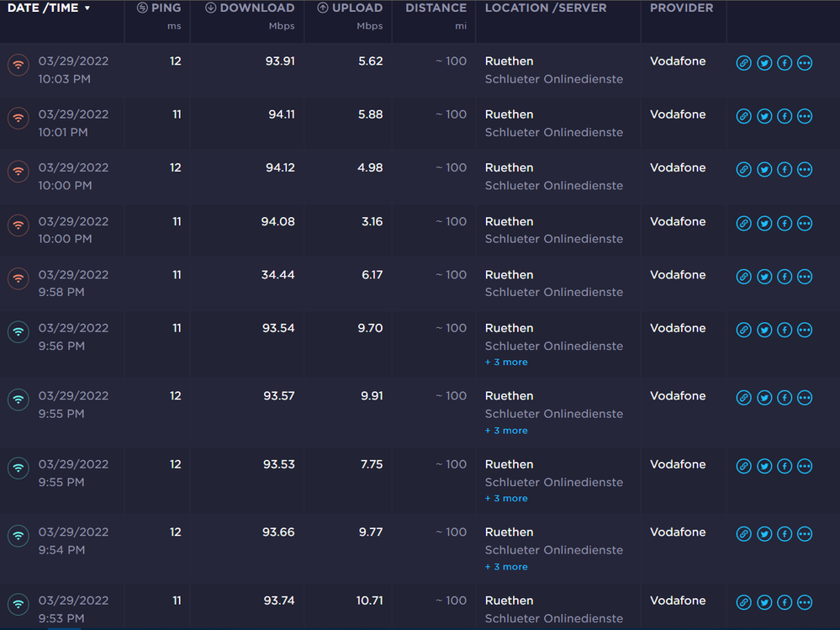Viewport: 840px width, 630px height.
Task: Share the 94.12 Mbps result on Twitter
Action: [x=764, y=169]
